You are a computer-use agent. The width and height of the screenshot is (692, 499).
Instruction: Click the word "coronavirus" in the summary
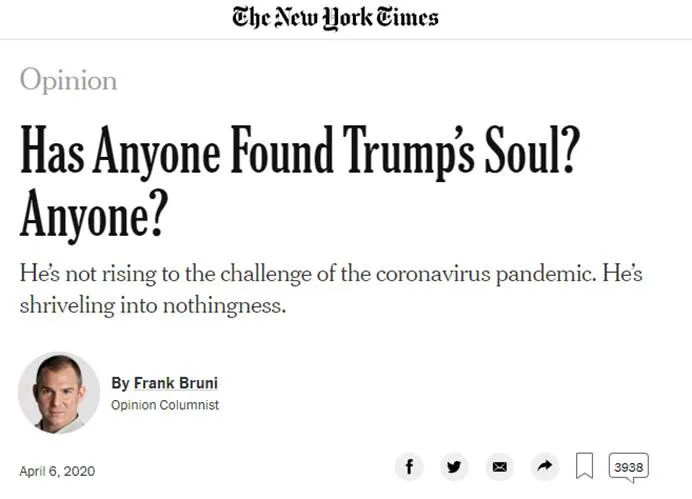click(433, 274)
